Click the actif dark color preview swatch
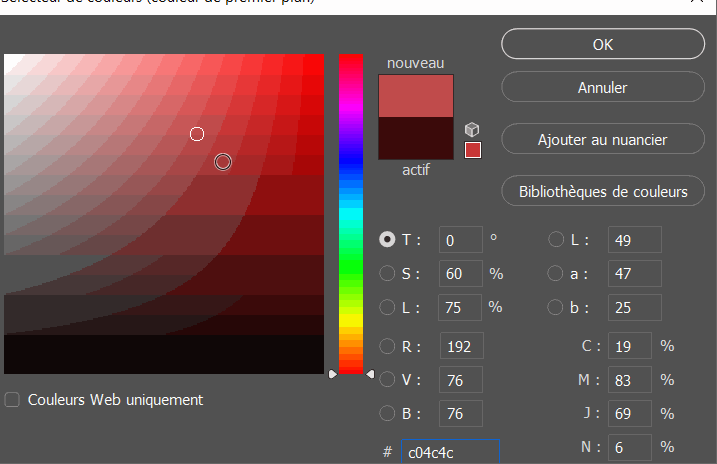Screen dimensions: 717x464 416,138
